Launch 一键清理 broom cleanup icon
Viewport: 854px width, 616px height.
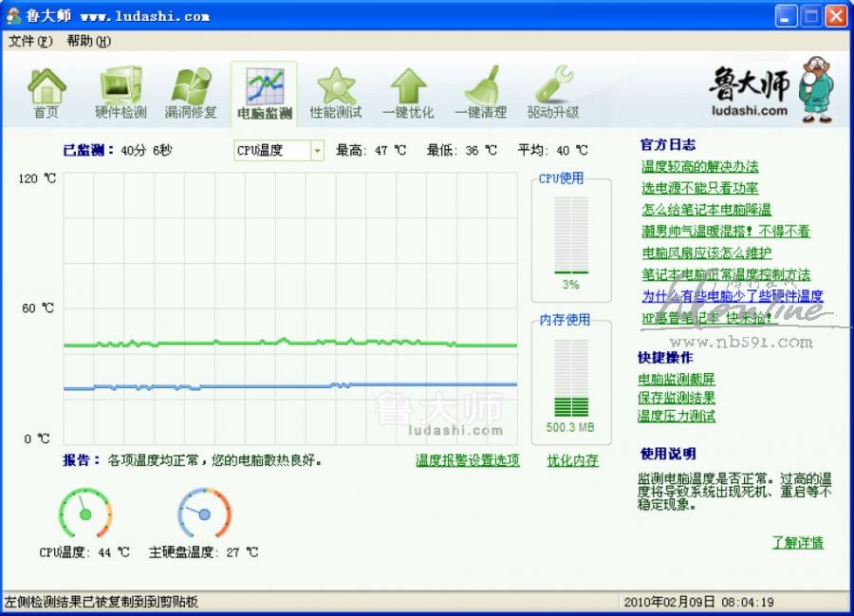480,86
